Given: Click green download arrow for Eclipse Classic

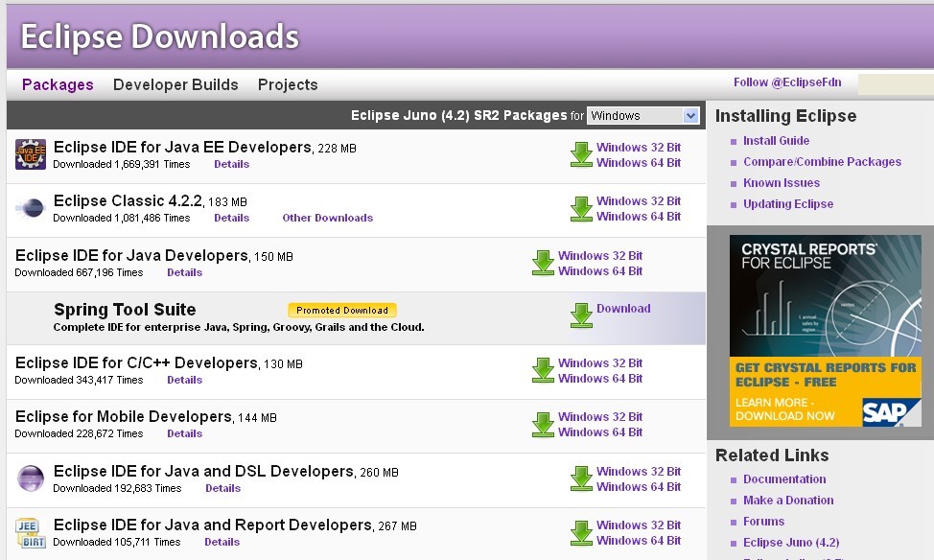Looking at the screenshot, I should point(581,209).
